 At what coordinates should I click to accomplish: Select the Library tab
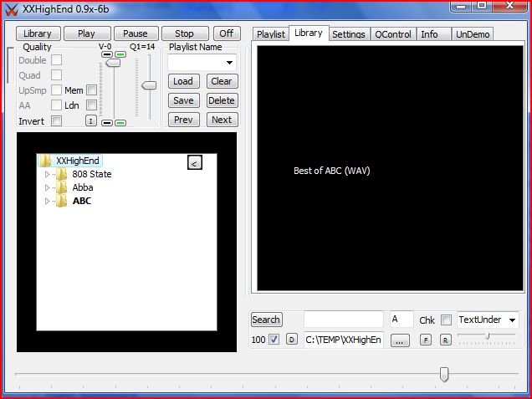(309, 33)
